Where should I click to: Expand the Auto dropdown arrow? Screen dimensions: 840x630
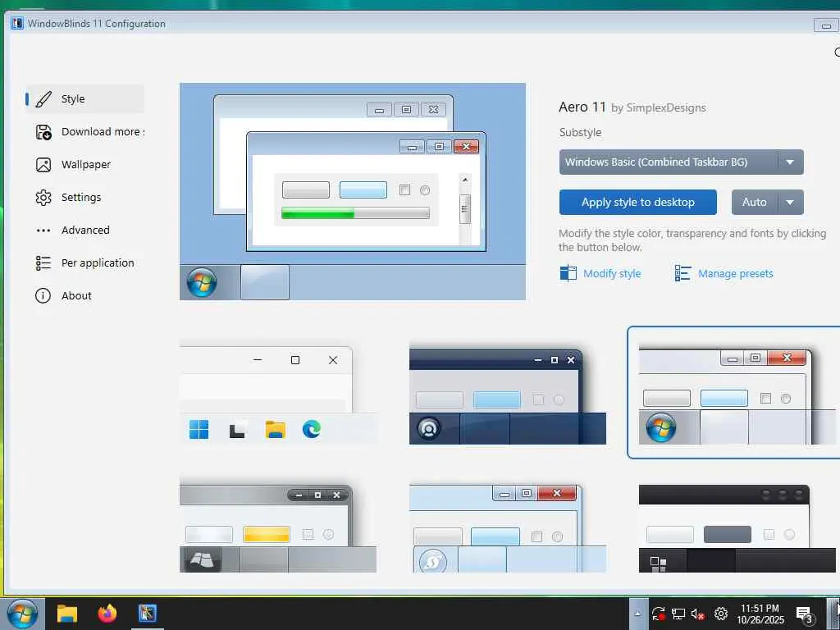click(x=790, y=202)
